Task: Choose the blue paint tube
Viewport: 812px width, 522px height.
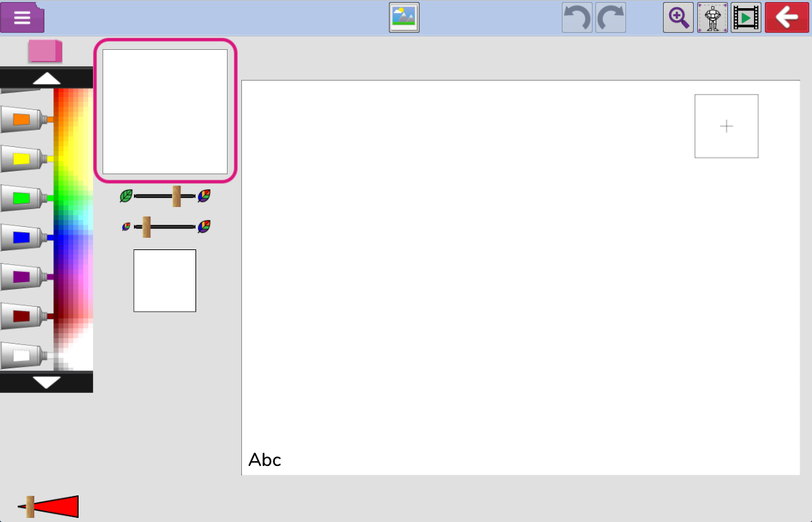Action: 26,237
